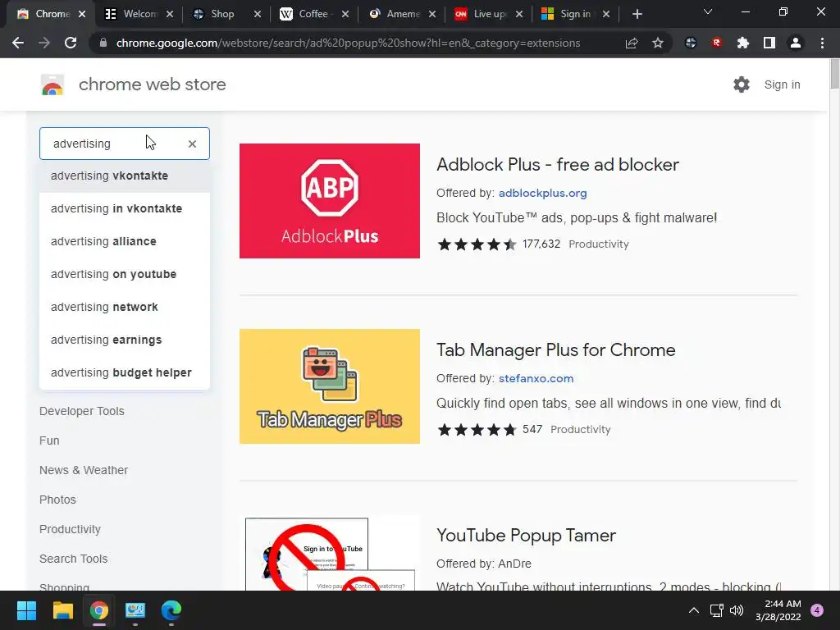Click the Adblock Plus thumbnail image
Viewport: 840px width, 630px height.
click(330, 201)
